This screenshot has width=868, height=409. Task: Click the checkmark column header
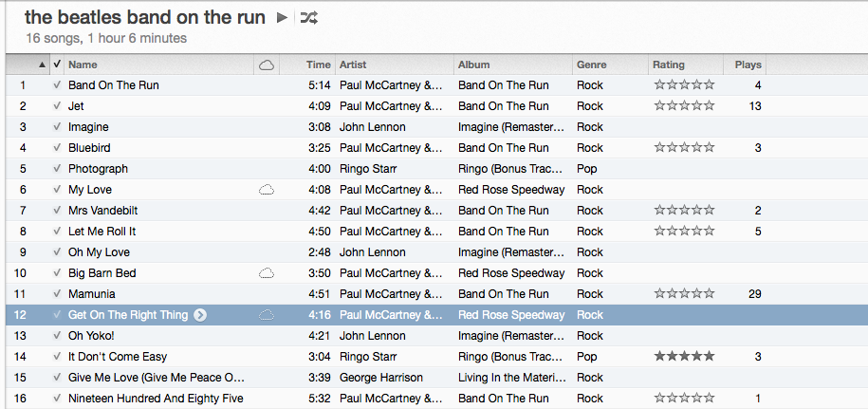(x=57, y=65)
